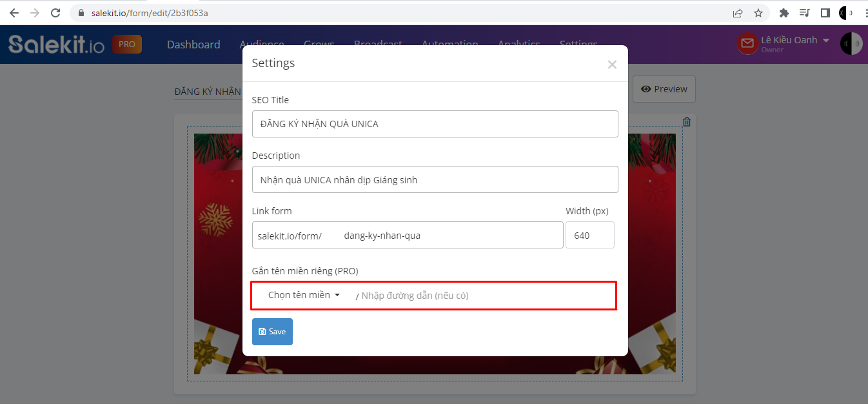The height and width of the screenshot is (404, 868).
Task: Click the Width (px) field
Action: click(590, 236)
